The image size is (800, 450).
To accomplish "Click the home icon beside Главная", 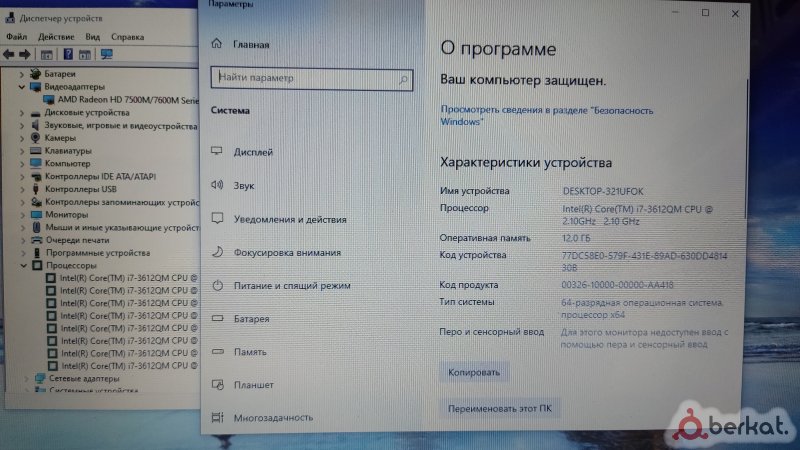I will coord(217,44).
